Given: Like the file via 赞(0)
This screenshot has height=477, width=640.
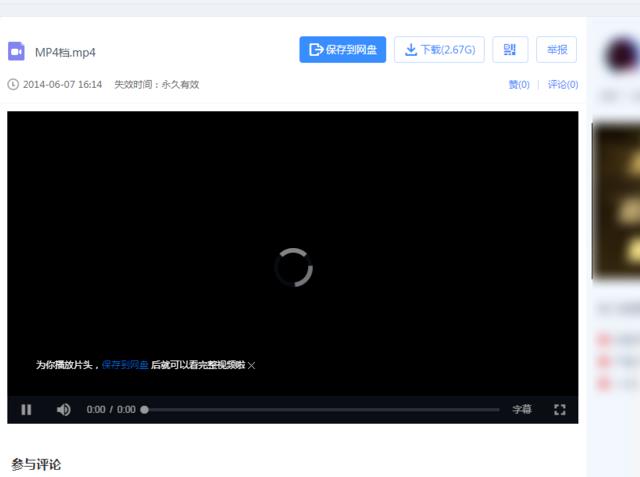Looking at the screenshot, I should coord(519,85).
